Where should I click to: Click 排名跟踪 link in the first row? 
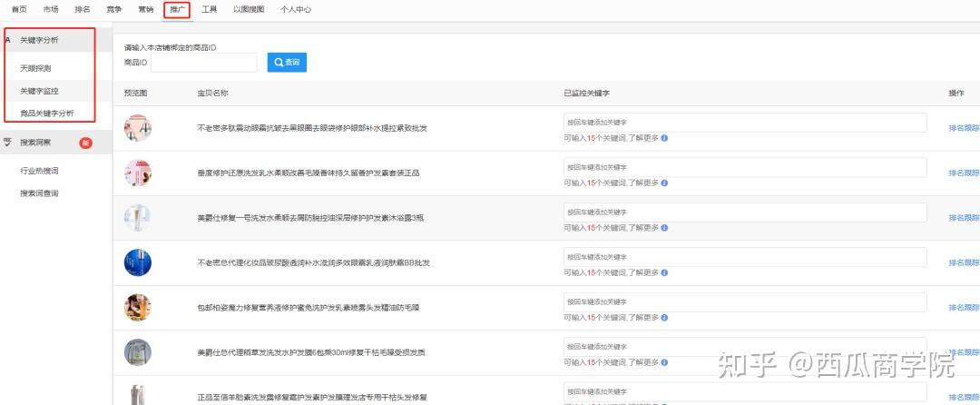coord(964,128)
